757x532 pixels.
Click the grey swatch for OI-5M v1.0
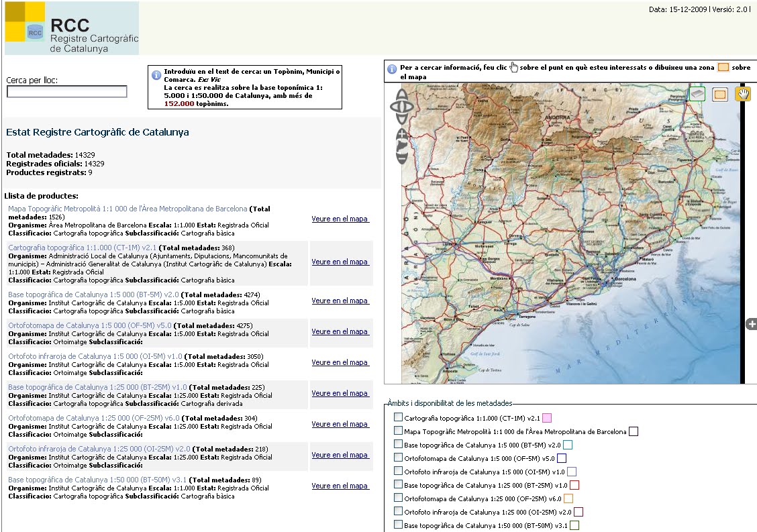(572, 472)
